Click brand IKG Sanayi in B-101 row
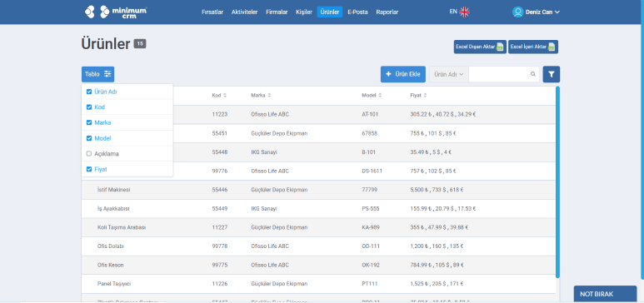 (264, 151)
